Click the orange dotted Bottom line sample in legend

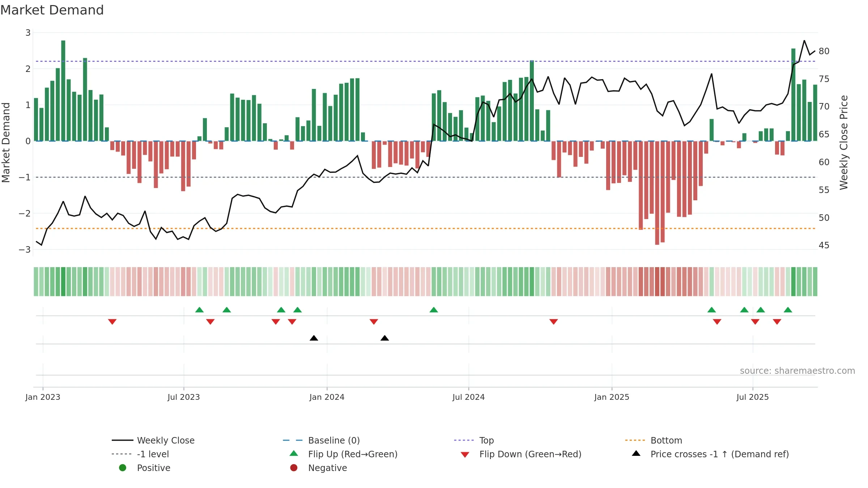click(x=635, y=440)
